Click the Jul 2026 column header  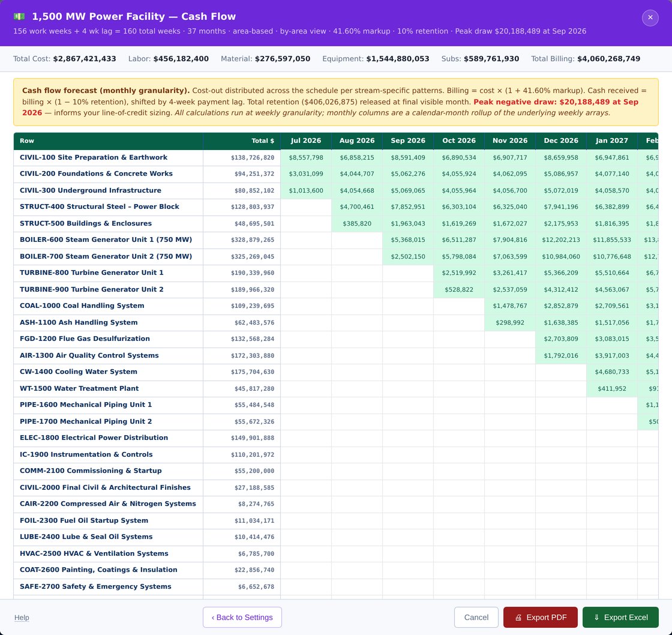point(305,140)
